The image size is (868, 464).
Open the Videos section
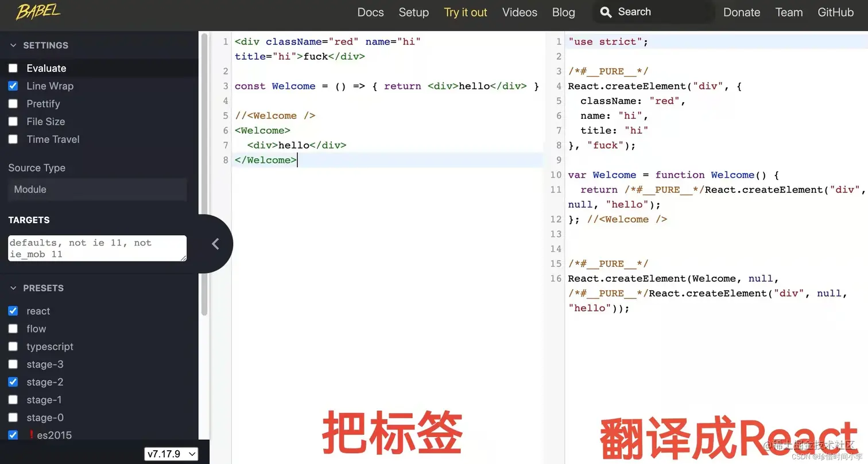(x=519, y=12)
